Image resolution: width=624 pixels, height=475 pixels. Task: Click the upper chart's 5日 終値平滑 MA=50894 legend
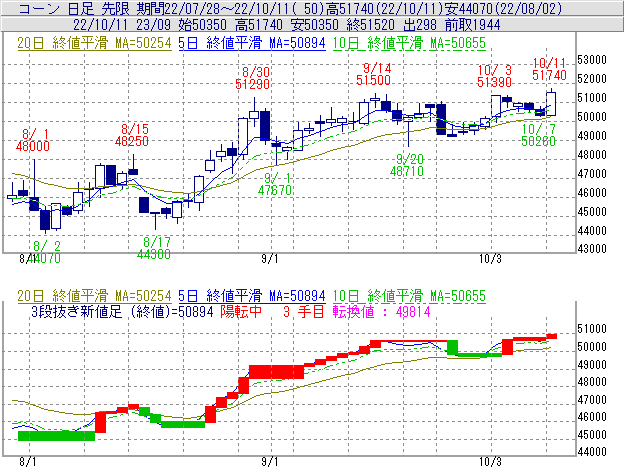tap(252, 43)
